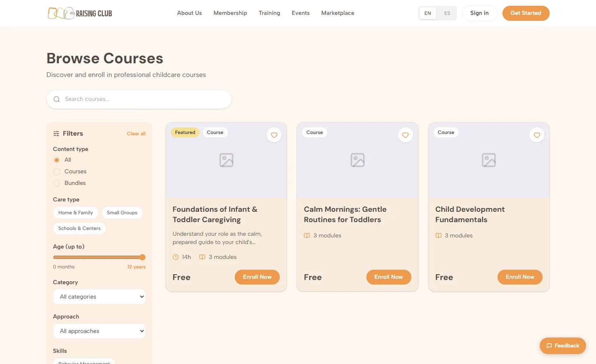Select the Courses content type radio
The height and width of the screenshot is (364, 596).
57,172
